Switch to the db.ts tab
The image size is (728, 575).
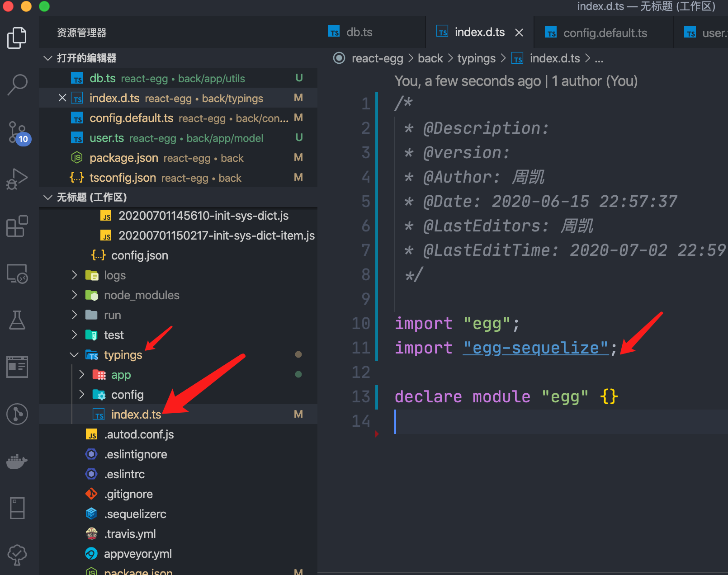point(359,32)
